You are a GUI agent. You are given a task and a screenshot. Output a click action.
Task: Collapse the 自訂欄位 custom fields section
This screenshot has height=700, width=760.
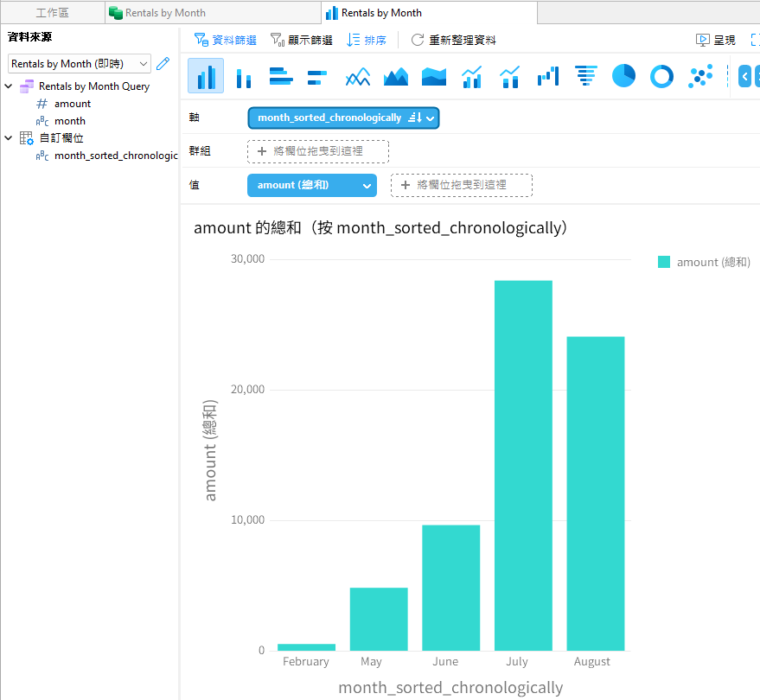coord(9,137)
